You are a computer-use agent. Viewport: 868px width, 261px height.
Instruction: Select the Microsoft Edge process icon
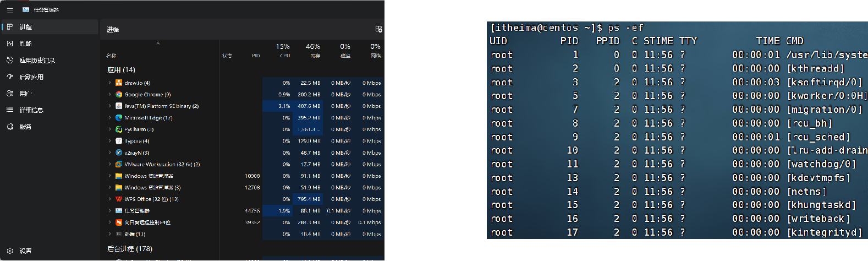[x=119, y=117]
